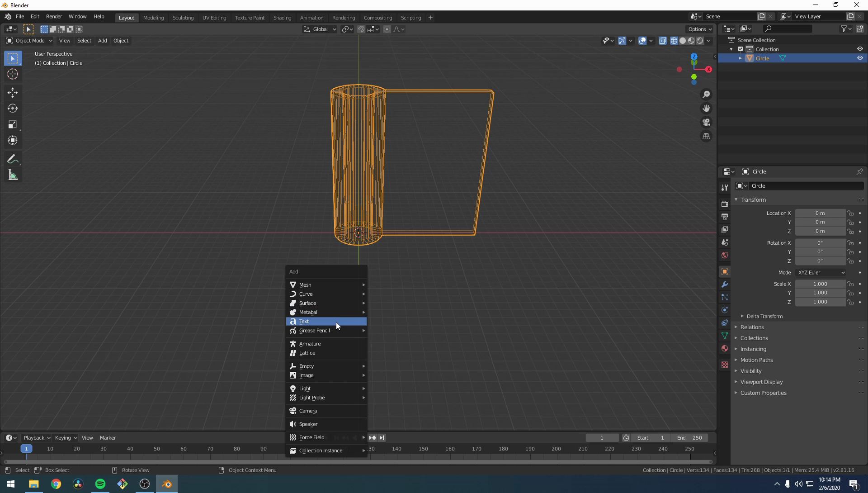
Task: Open Object Data properties triangle icon
Action: pos(725,336)
